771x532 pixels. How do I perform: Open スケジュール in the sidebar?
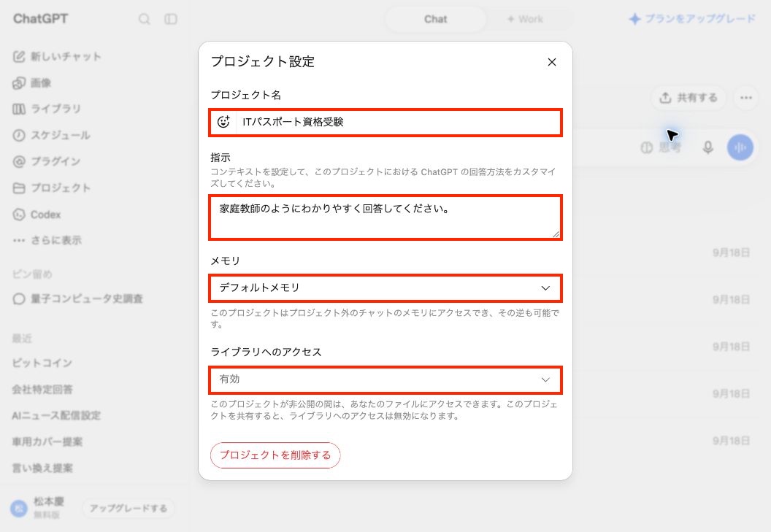52,135
